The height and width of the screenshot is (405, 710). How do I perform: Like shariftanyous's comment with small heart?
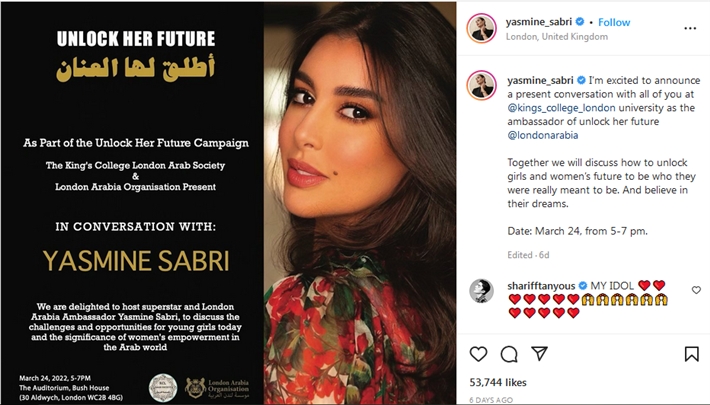(696, 290)
